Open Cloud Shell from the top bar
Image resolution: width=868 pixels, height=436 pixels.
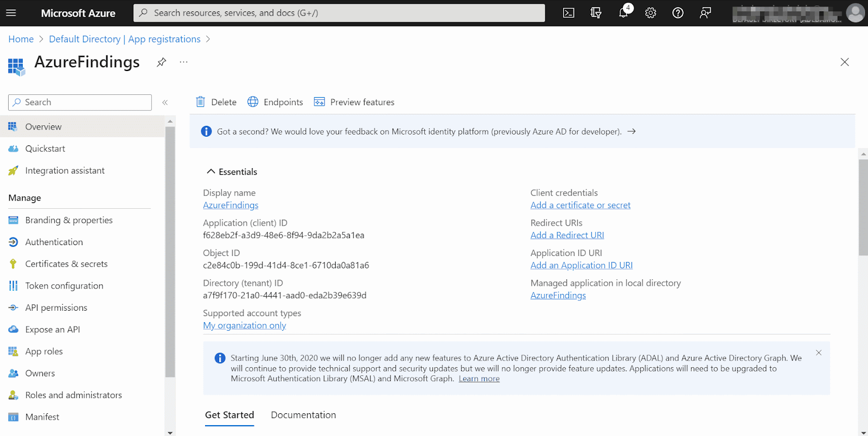pyautogui.click(x=569, y=13)
